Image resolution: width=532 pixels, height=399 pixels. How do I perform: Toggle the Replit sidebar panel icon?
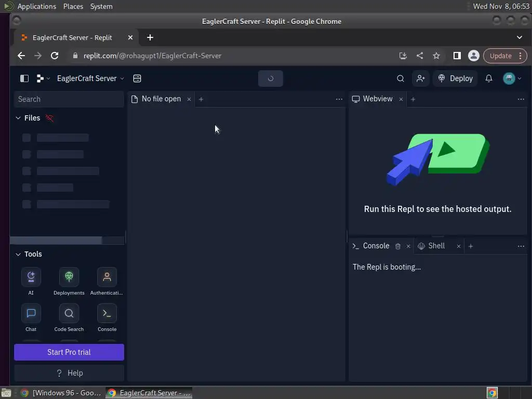pos(24,78)
